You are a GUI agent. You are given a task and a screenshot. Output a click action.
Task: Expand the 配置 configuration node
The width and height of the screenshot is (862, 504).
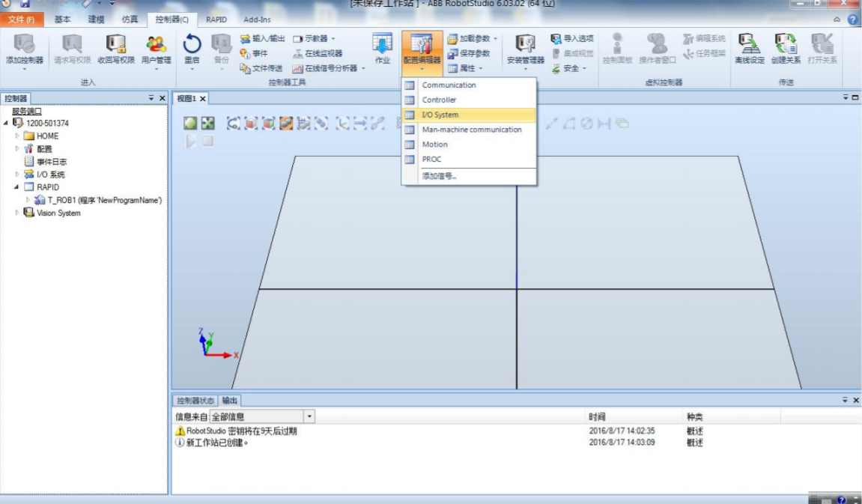[17, 148]
